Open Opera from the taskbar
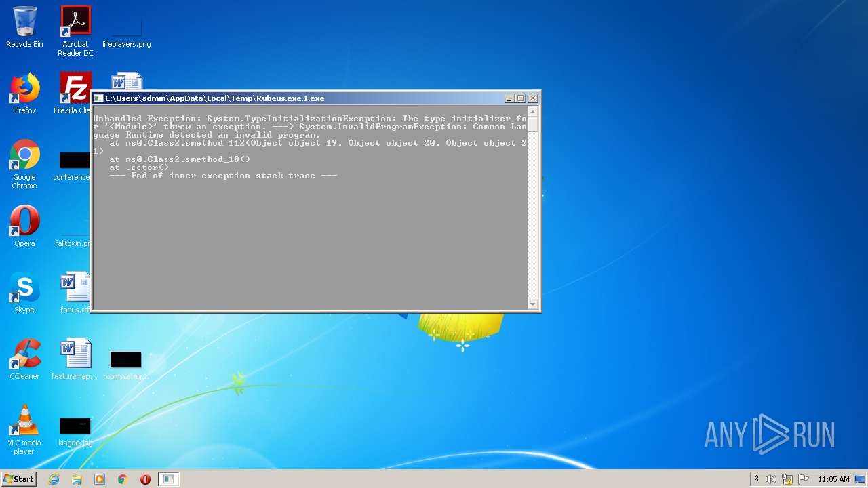Screen dimensions: 868x488 pyautogui.click(x=145, y=479)
